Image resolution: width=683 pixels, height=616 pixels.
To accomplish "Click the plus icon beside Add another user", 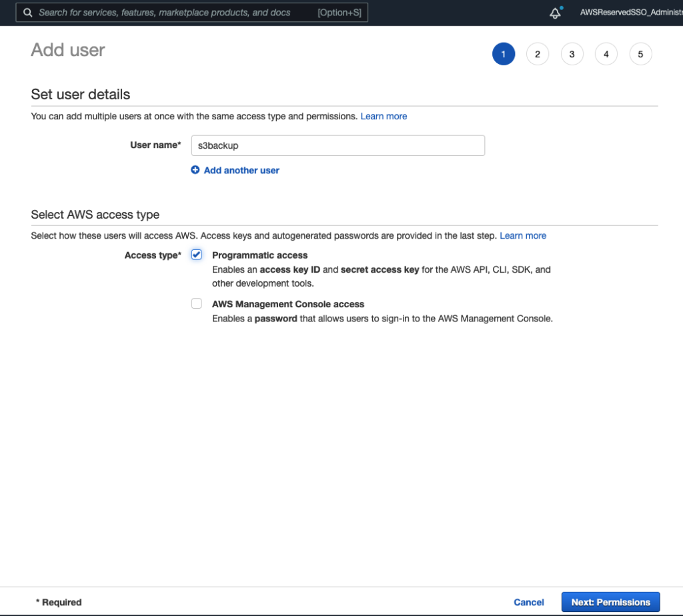I will (195, 170).
